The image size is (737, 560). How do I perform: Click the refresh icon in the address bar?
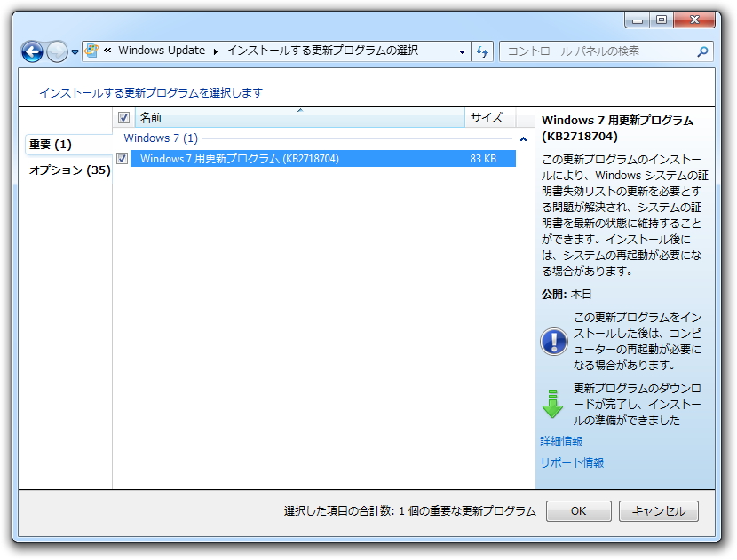point(480,51)
